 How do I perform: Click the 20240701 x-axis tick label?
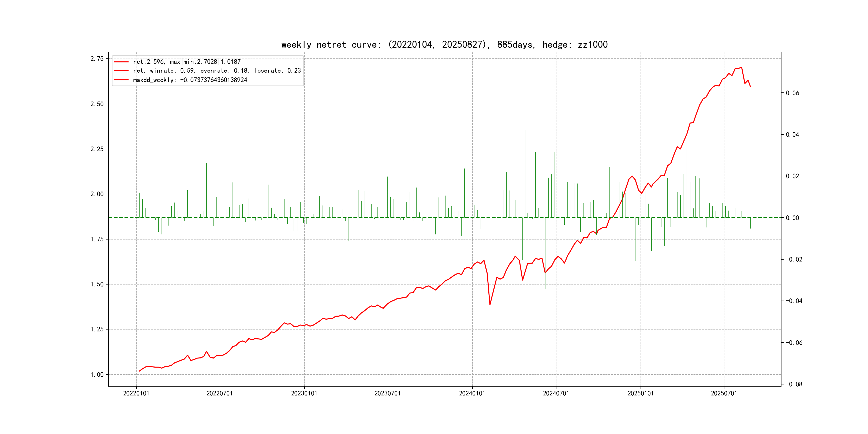556,393
